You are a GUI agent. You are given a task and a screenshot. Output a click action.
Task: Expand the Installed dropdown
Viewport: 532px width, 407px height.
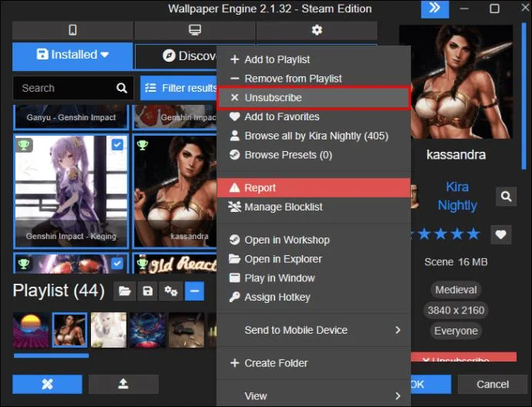pyautogui.click(x=72, y=55)
